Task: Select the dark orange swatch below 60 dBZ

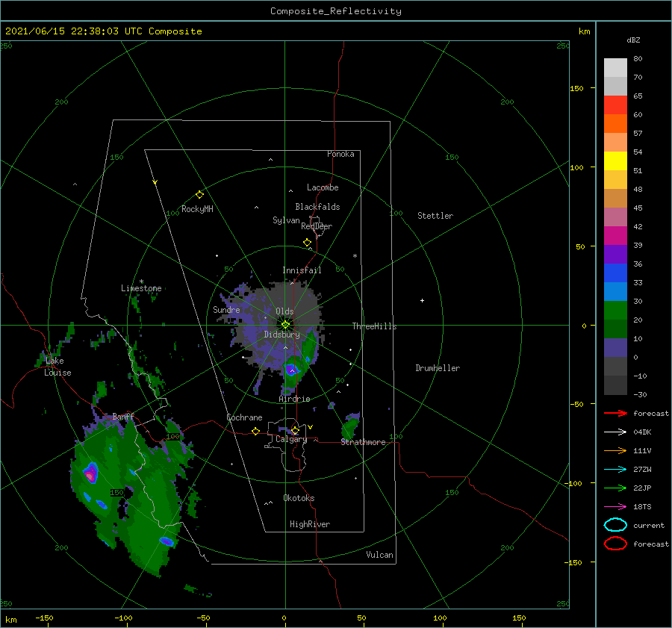Action: (x=615, y=124)
